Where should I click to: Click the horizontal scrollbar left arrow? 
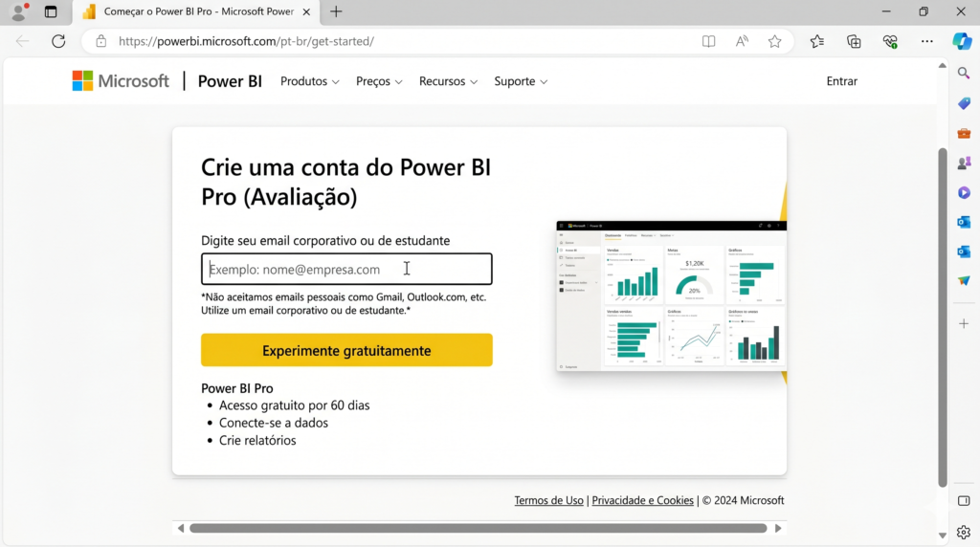pos(181,528)
